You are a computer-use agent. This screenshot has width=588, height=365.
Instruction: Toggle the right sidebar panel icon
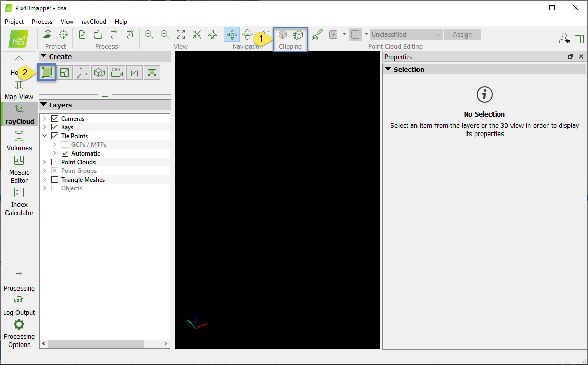click(579, 38)
